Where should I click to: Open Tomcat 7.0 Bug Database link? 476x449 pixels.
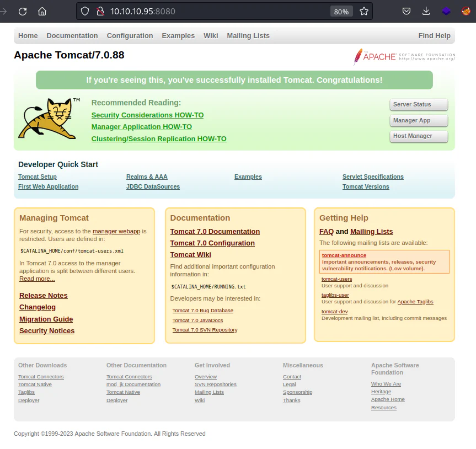point(203,311)
